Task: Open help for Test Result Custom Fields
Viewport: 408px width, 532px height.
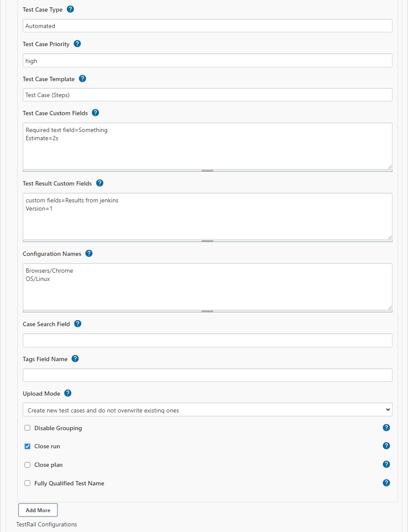Action: pyautogui.click(x=99, y=183)
